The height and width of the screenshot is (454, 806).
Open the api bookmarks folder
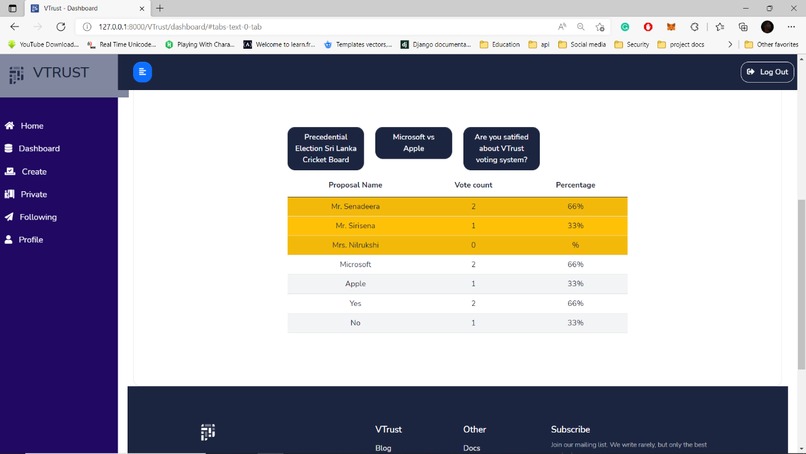(x=539, y=45)
